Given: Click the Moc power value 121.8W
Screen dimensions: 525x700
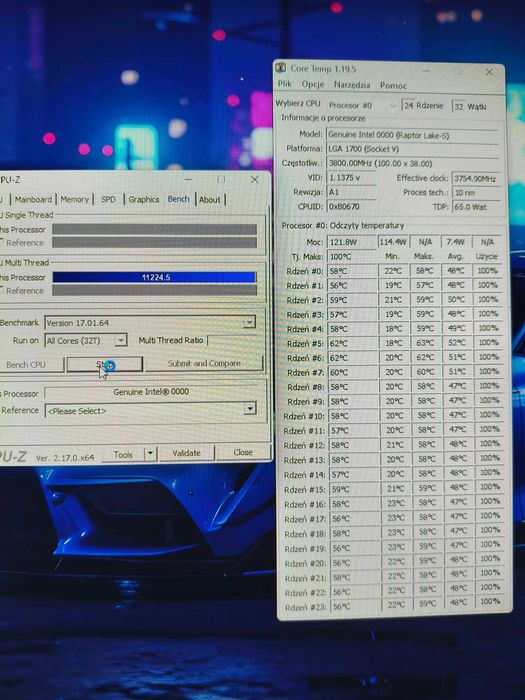Looking at the screenshot, I should pos(352,242).
